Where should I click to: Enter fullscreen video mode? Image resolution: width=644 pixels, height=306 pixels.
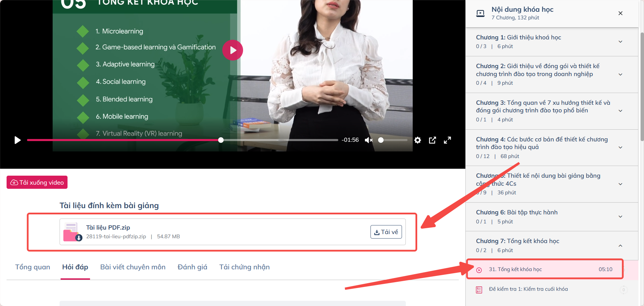[x=447, y=140]
